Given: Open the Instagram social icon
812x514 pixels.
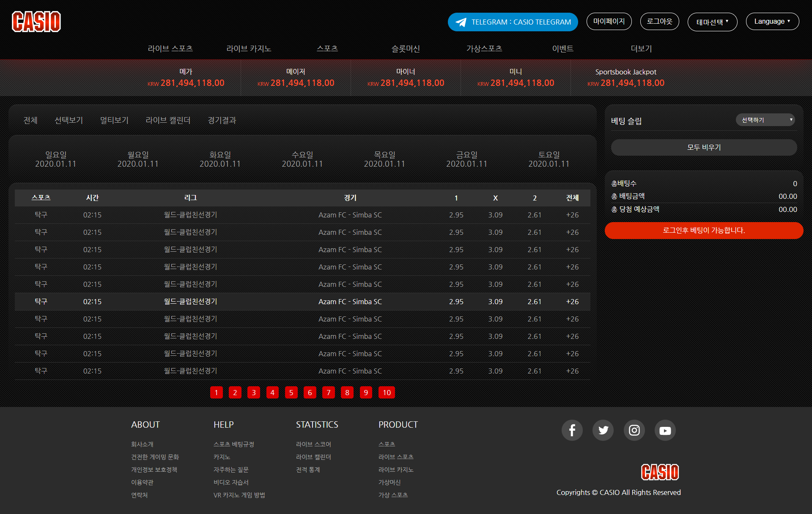Looking at the screenshot, I should click(634, 430).
